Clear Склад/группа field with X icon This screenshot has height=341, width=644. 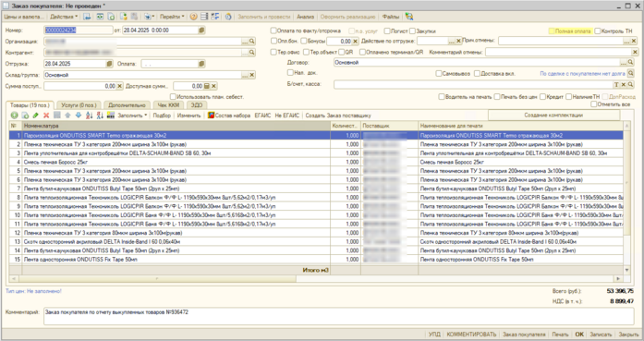coord(251,75)
